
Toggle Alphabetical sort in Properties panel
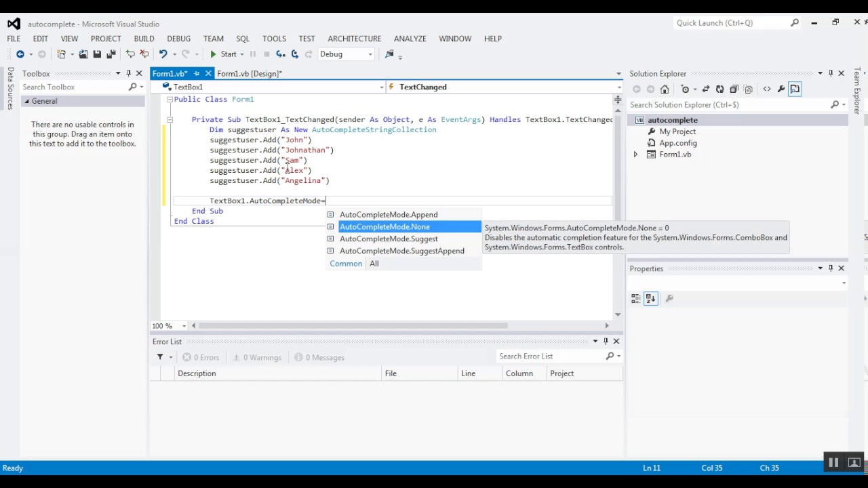click(x=650, y=298)
